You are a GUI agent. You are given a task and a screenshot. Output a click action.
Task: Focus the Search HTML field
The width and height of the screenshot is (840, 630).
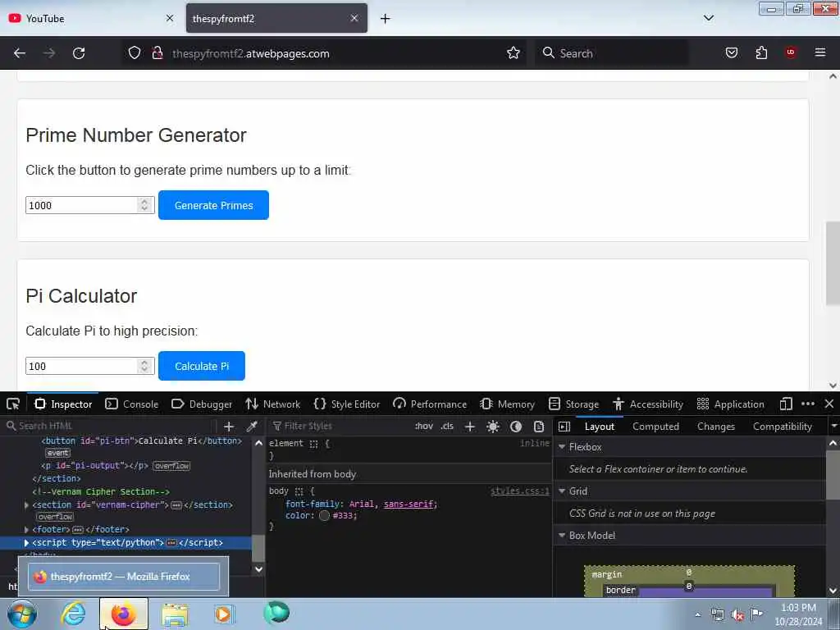pyautogui.click(x=110, y=427)
